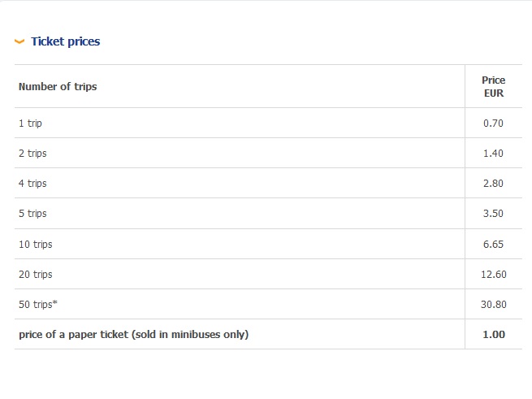Click the 30.80 price value
The width and height of the screenshot is (532, 399).
coord(493,304)
